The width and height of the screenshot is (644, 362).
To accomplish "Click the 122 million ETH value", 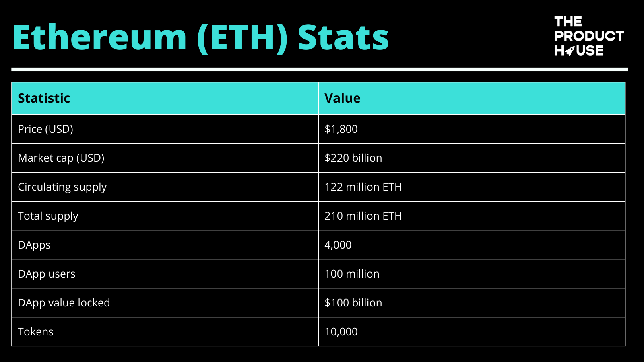I will tap(363, 187).
